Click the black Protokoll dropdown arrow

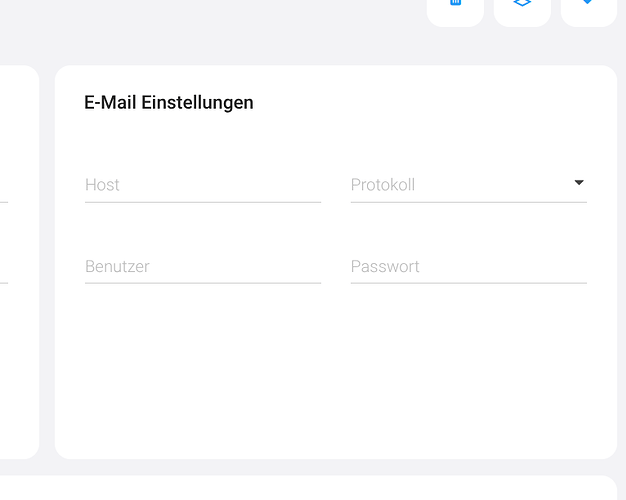[x=579, y=183]
